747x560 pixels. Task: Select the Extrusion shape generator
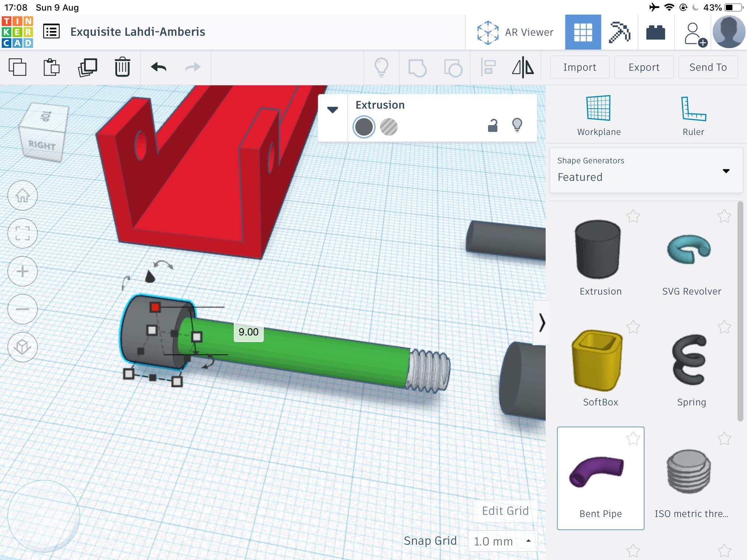tap(600, 252)
